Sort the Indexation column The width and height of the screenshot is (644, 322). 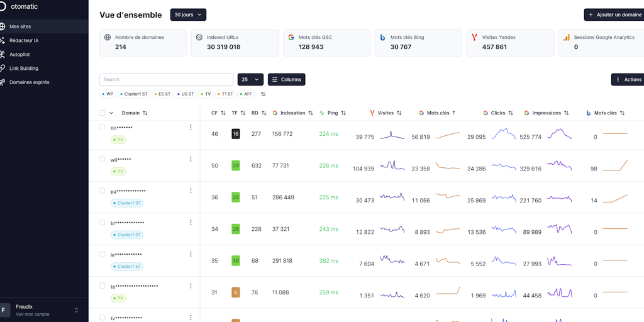311,113
